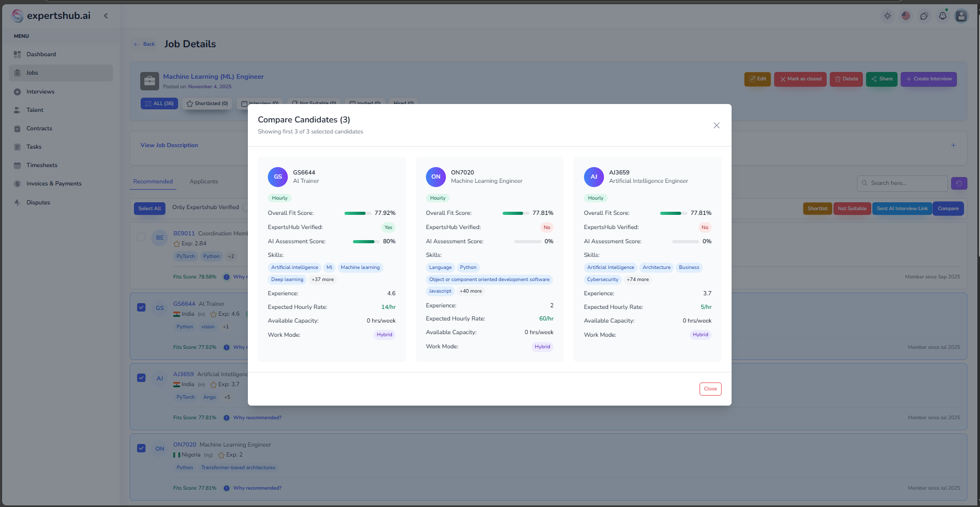
Task: Click purple refresh button beside search
Action: click(x=959, y=183)
